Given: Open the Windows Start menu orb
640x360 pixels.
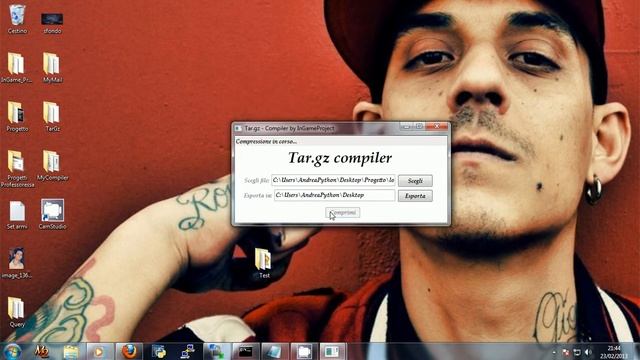Looking at the screenshot, I should coord(12,351).
